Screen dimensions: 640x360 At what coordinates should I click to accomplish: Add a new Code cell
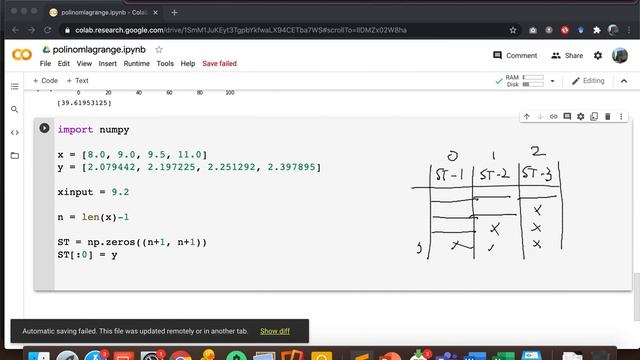click(x=45, y=81)
